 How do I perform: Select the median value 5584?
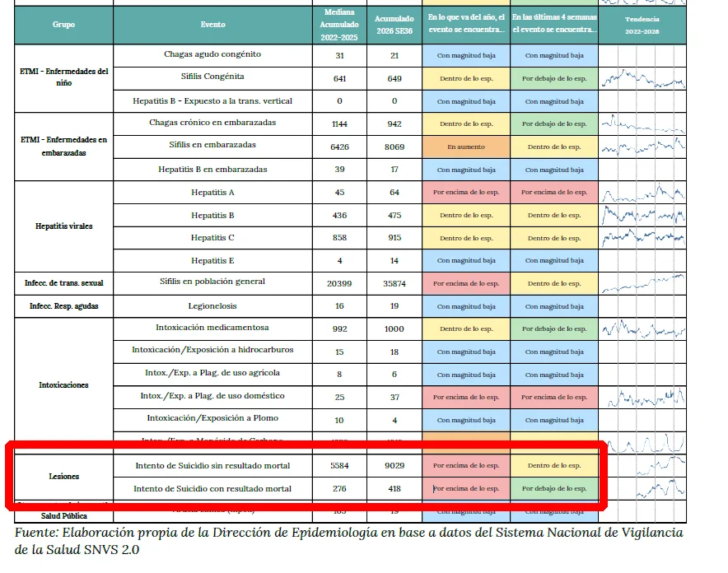pyautogui.click(x=339, y=465)
